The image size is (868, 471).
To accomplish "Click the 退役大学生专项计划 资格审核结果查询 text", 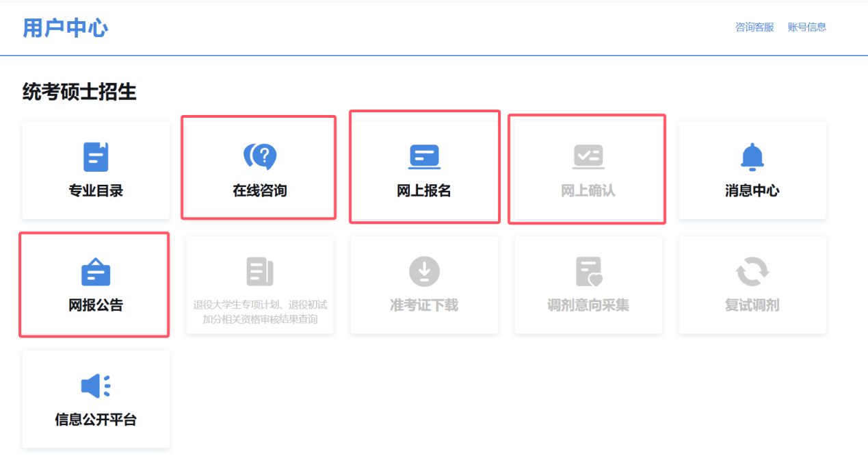I will click(260, 312).
